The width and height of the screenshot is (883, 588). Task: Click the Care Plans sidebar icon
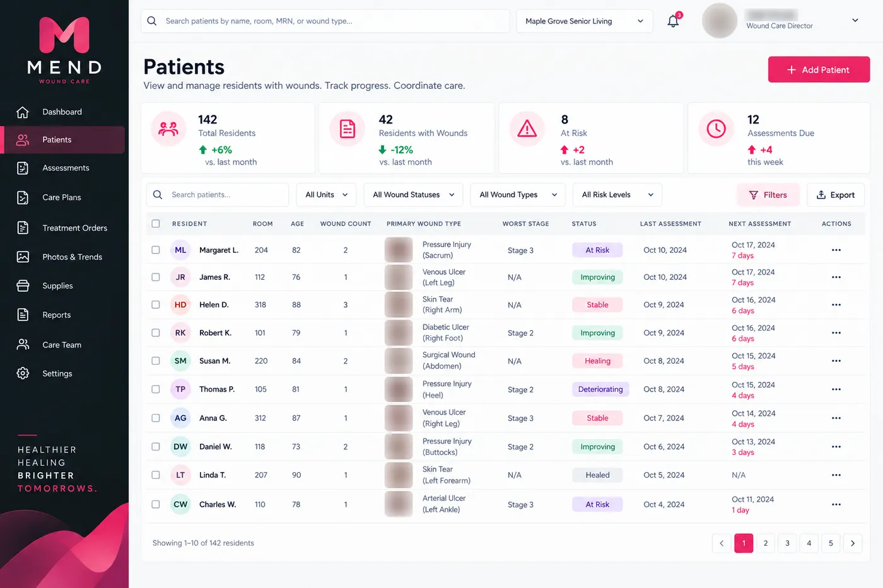(23, 197)
